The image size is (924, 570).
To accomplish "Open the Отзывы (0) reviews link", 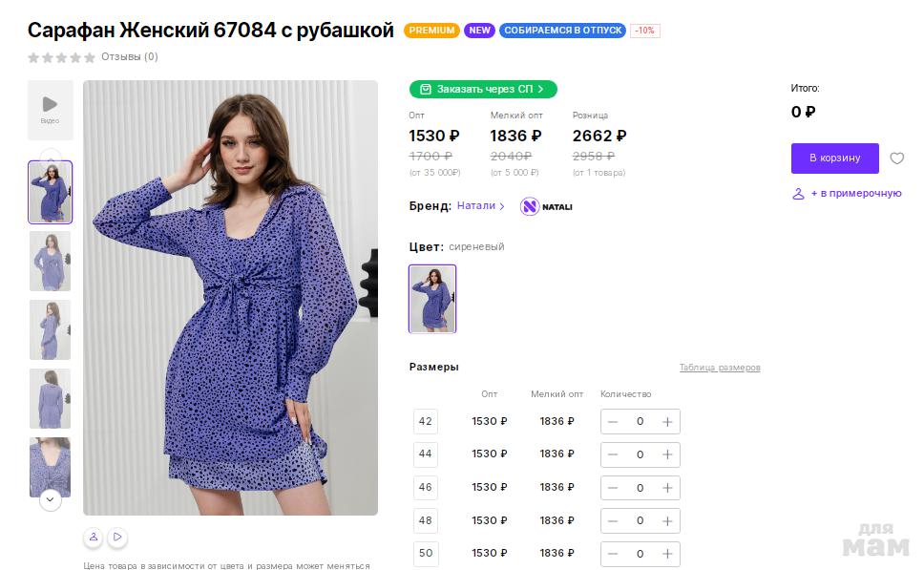I will (x=129, y=57).
